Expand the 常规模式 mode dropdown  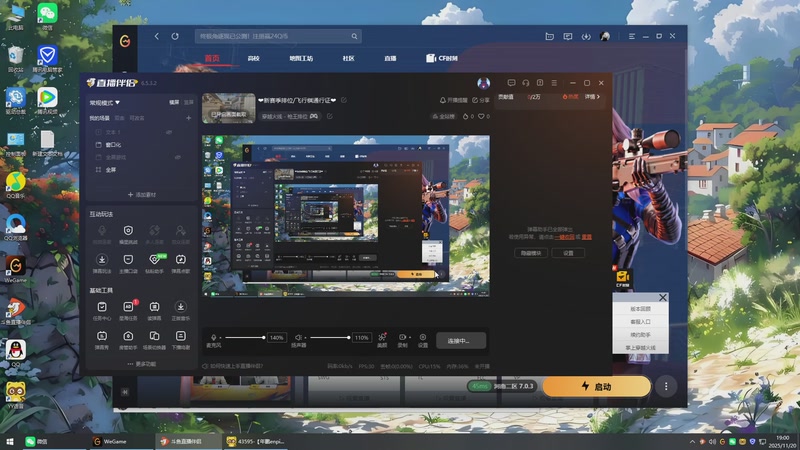105,103
